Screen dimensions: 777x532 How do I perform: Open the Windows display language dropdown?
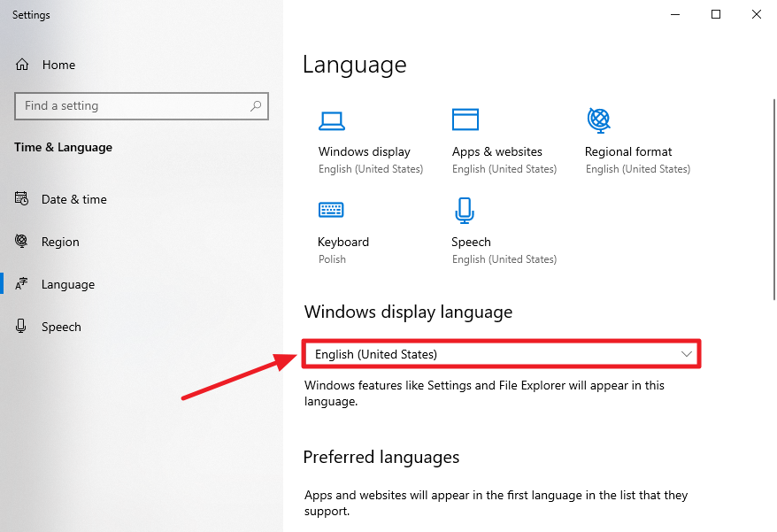coord(686,353)
